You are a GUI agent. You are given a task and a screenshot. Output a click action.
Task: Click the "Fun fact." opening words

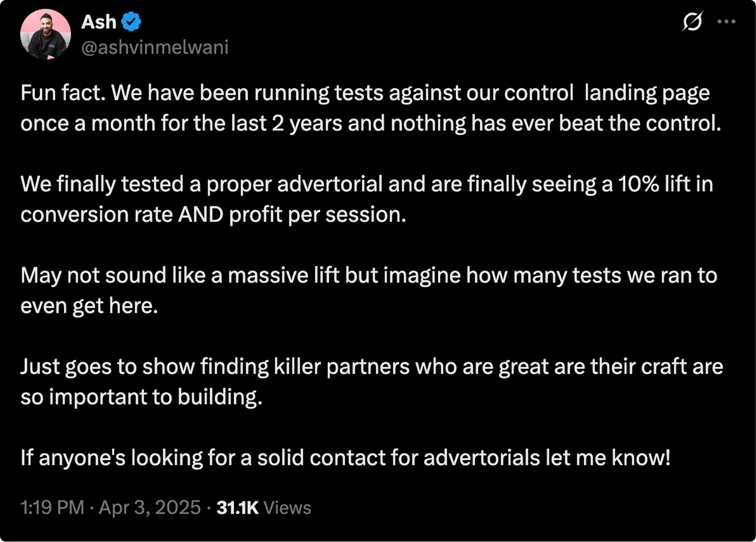pos(62,93)
